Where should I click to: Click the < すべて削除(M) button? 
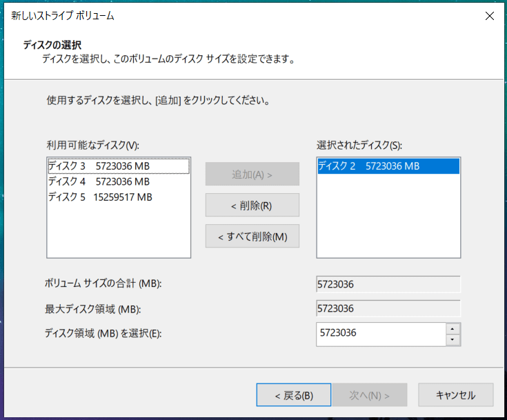point(252,236)
